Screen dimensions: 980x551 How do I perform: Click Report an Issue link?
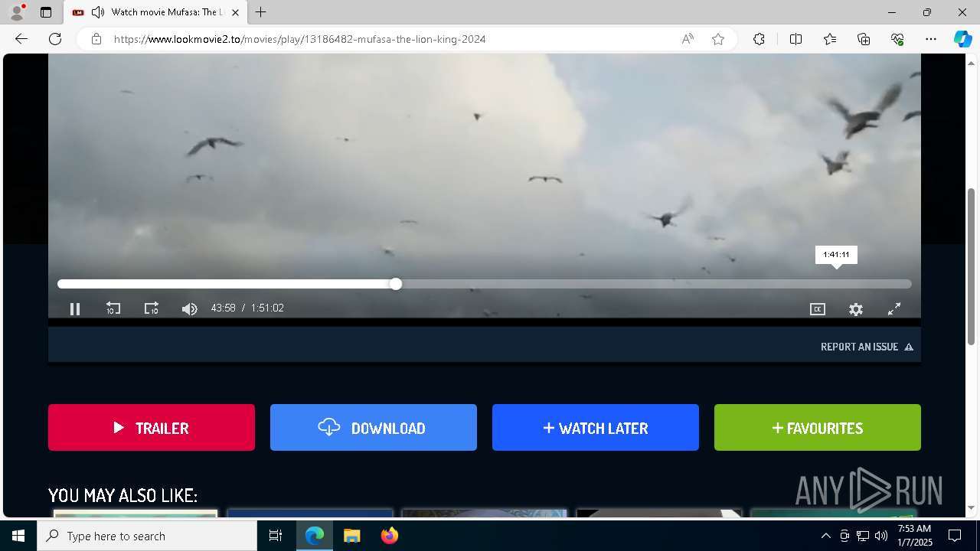coord(867,347)
